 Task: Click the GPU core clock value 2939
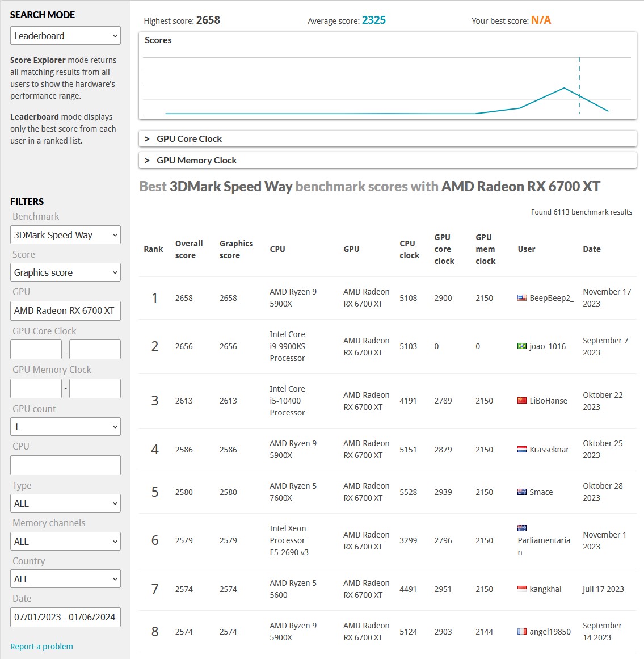[x=443, y=492]
